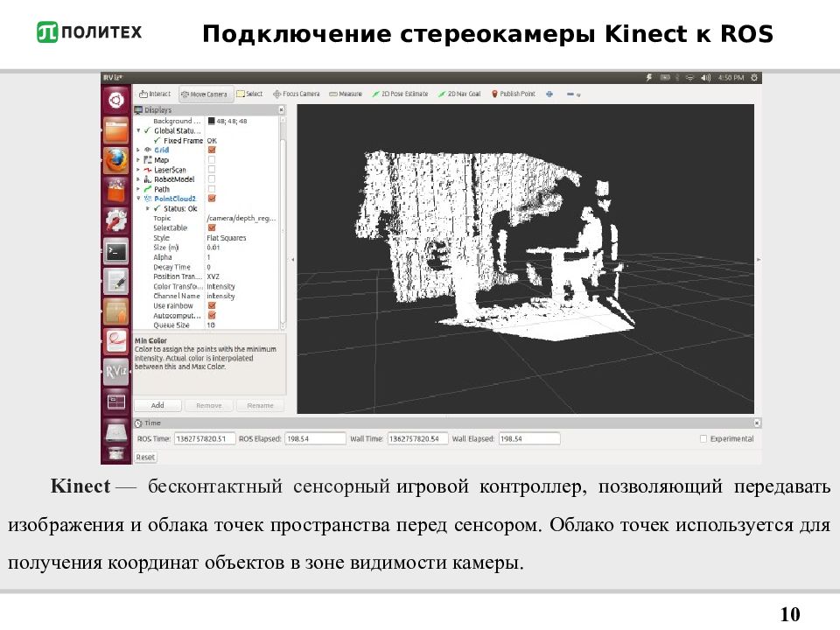The height and width of the screenshot is (630, 840).
Task: Open the battery indicator in top panel
Action: click(665, 78)
